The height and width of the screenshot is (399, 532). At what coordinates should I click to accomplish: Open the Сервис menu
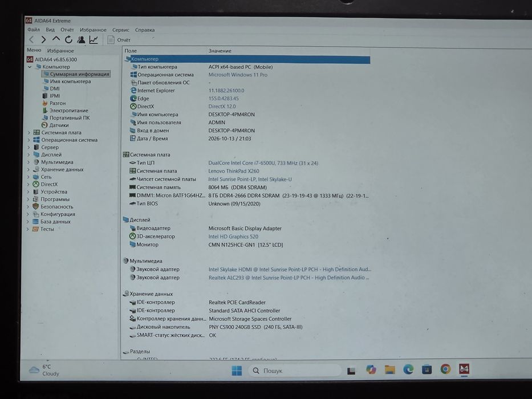coord(121,30)
